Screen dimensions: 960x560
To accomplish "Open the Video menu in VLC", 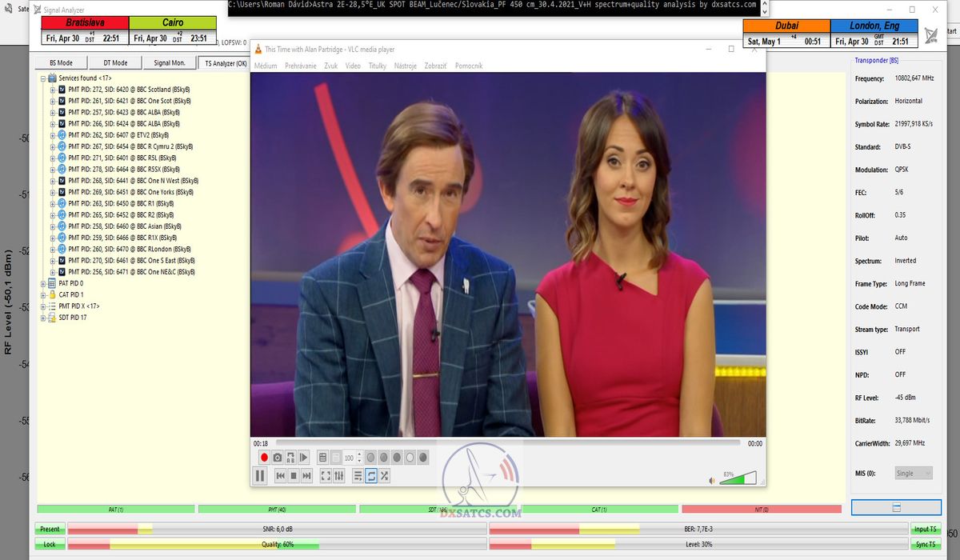I will tap(353, 66).
